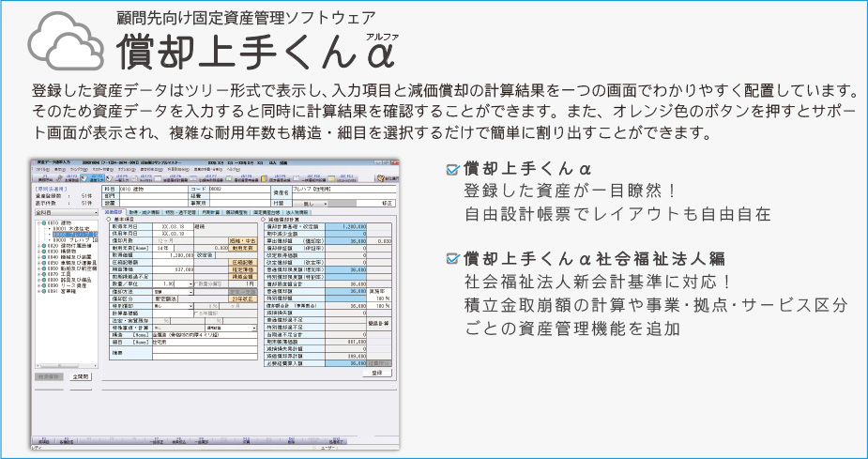The height and width of the screenshot is (459, 868).
Task: Select the 減価償却計算 radio circle
Action: (263, 220)
